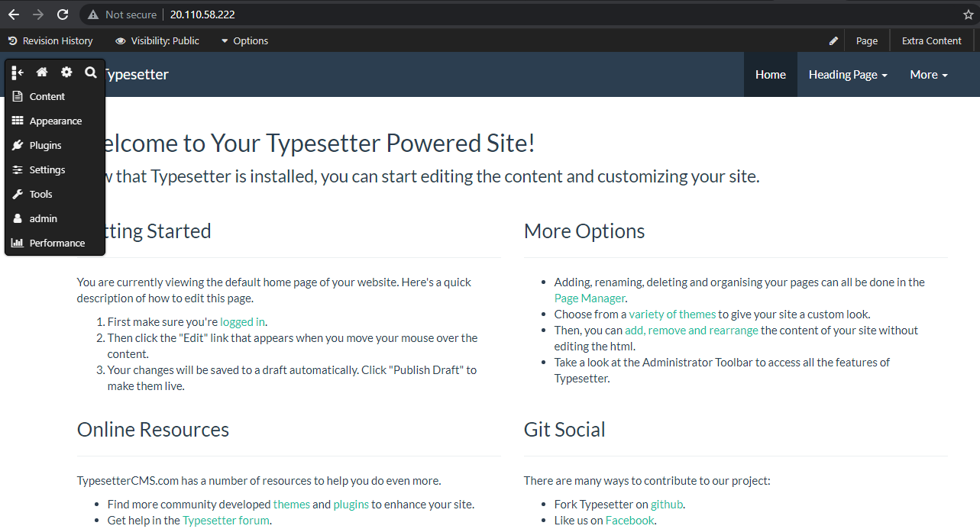Go back using the browser back arrow

(14, 15)
